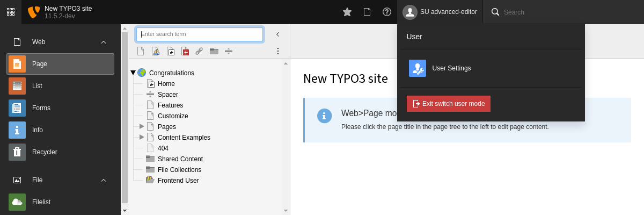Viewport: 644px width, 215px height.
Task: Open the application modules grid menu
Action: coord(11,12)
